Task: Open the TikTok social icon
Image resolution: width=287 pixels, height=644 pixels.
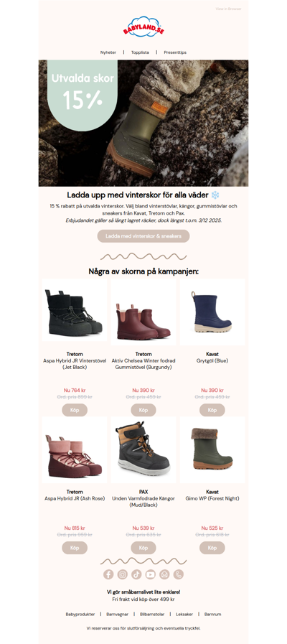Action: pyautogui.click(x=136, y=574)
